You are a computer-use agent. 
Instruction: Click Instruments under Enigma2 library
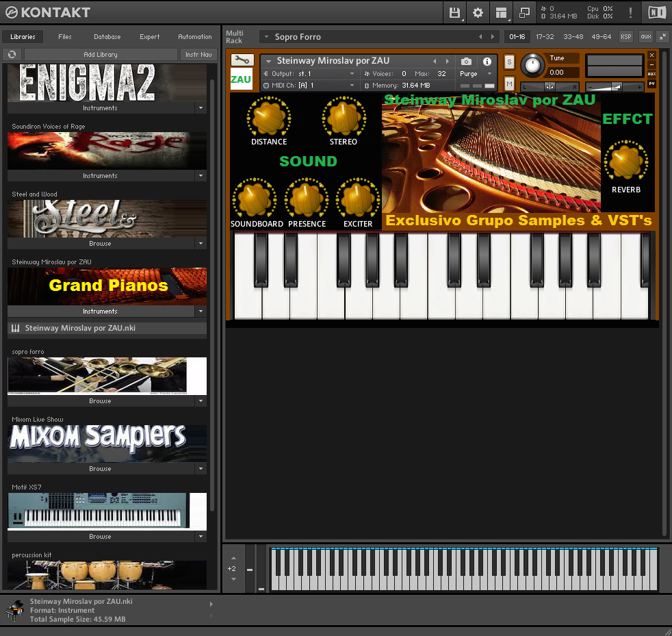[x=101, y=108]
